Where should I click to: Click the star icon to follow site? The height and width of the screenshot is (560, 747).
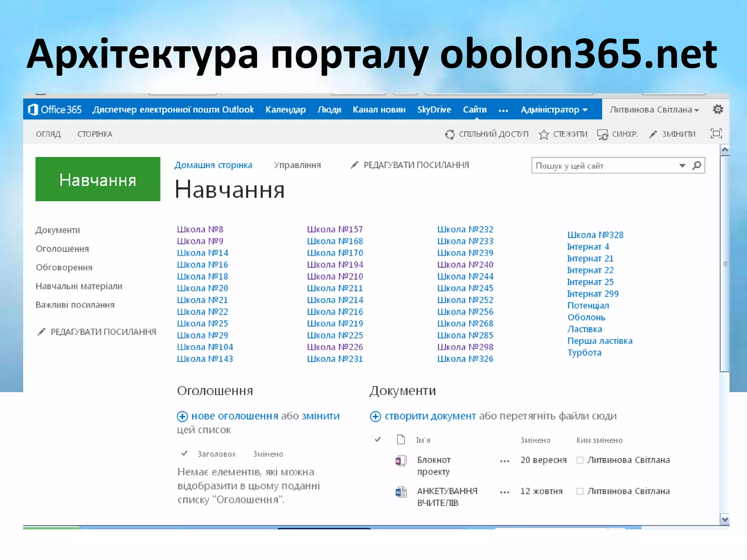543,135
